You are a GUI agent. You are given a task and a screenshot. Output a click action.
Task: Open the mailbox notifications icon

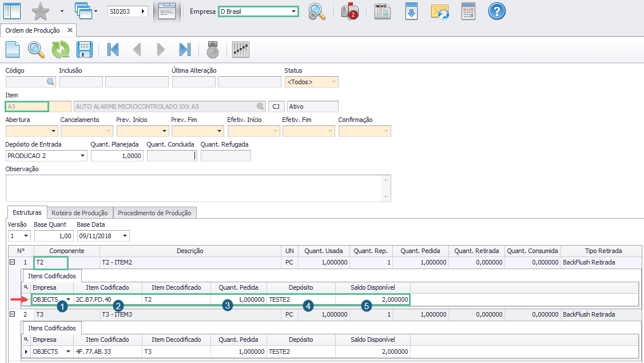coord(349,11)
